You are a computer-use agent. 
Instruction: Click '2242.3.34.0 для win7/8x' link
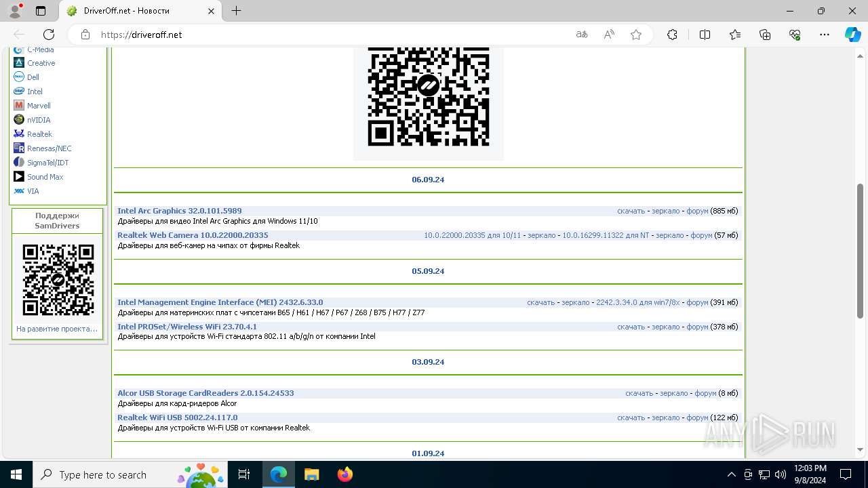pyautogui.click(x=638, y=302)
